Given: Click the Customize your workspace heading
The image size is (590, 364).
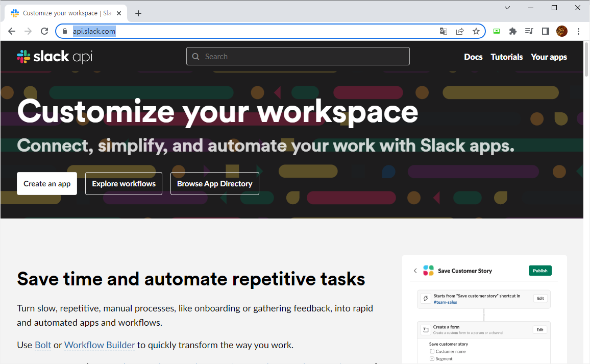Looking at the screenshot, I should (217, 111).
